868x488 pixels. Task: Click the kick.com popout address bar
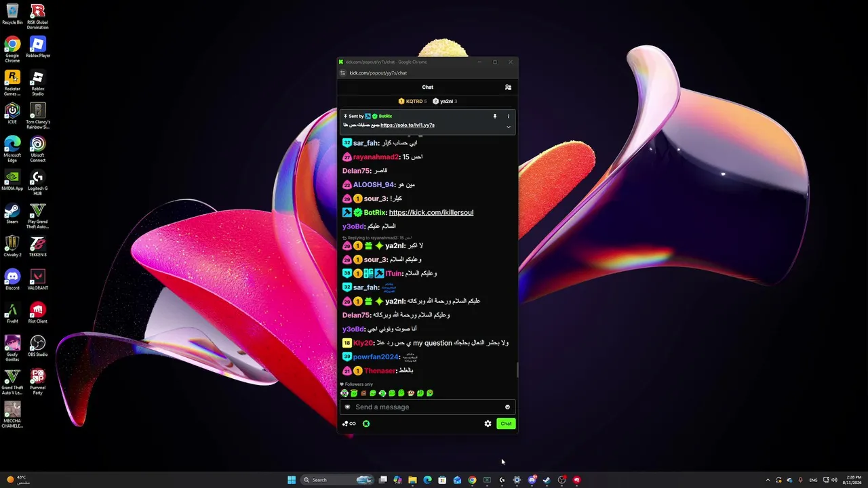click(x=378, y=73)
